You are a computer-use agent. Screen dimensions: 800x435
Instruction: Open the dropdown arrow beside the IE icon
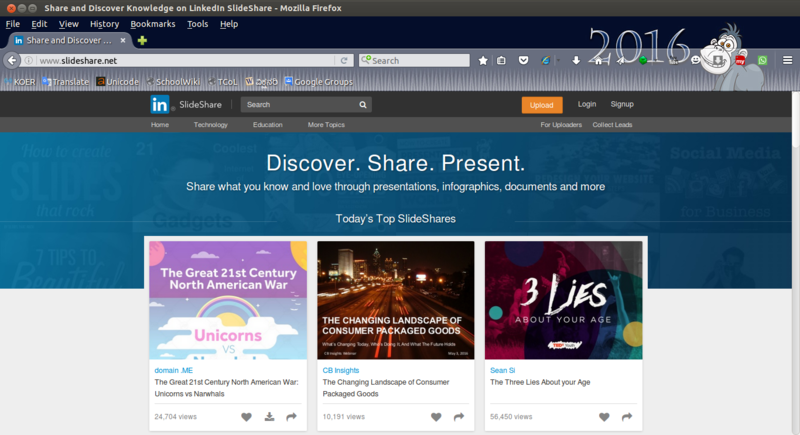(558, 60)
